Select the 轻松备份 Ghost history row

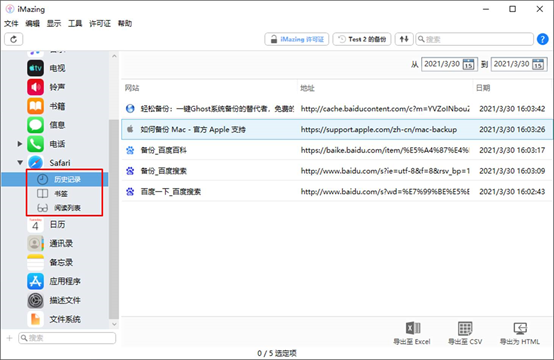[336, 109]
